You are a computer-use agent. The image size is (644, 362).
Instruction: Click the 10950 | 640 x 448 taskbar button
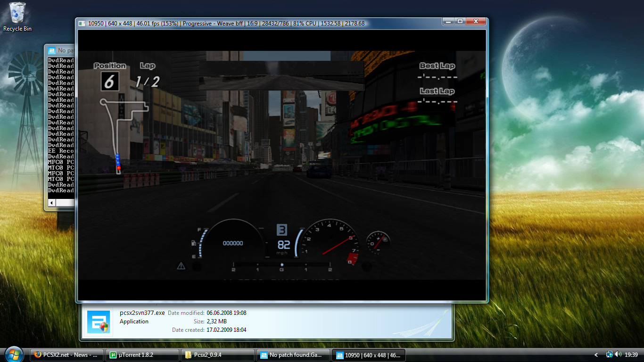tap(369, 355)
